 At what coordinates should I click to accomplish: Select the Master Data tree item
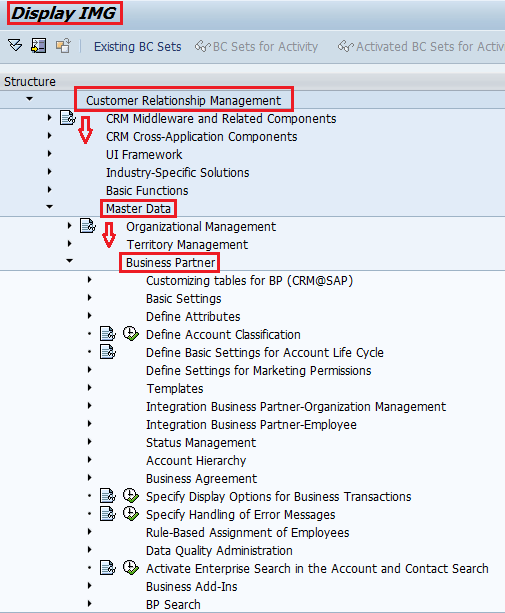(x=138, y=208)
